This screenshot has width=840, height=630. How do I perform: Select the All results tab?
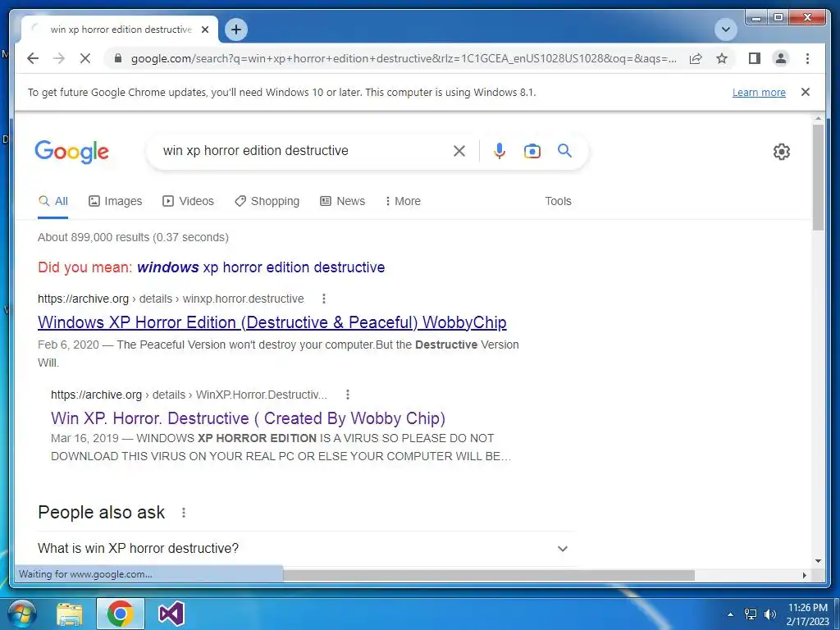(53, 202)
